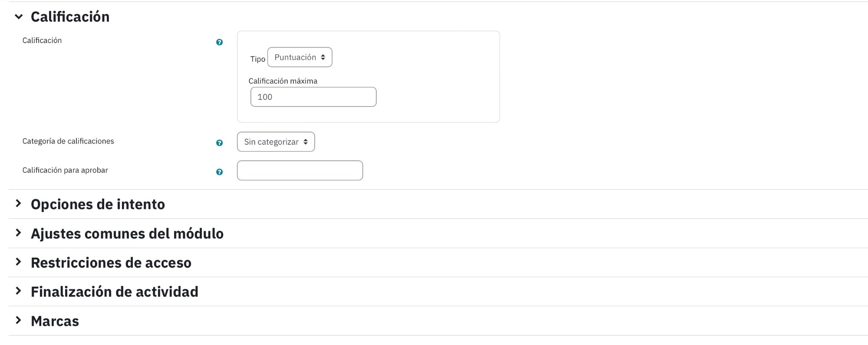
Task: Expand the Ajustes comunes del módulo chevron
Action: tap(18, 233)
